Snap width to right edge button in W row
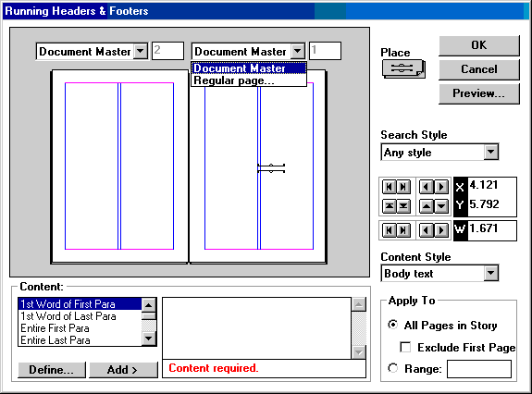The width and height of the screenshot is (532, 394). 403,230
